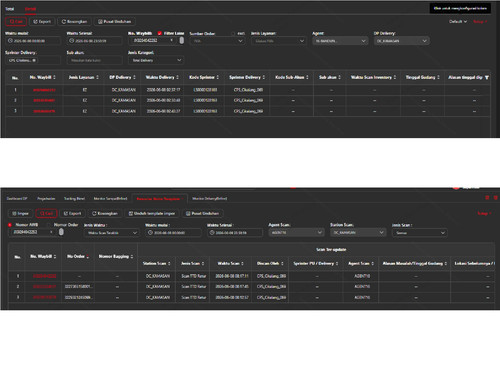Open the Station Scan dropdown

358,232
